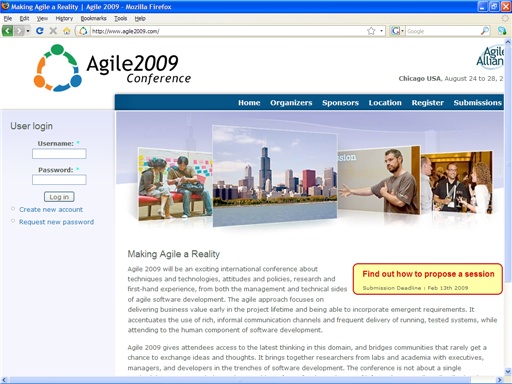The image size is (512, 384).
Task: Click the Forward navigation arrow
Action: (x=19, y=31)
